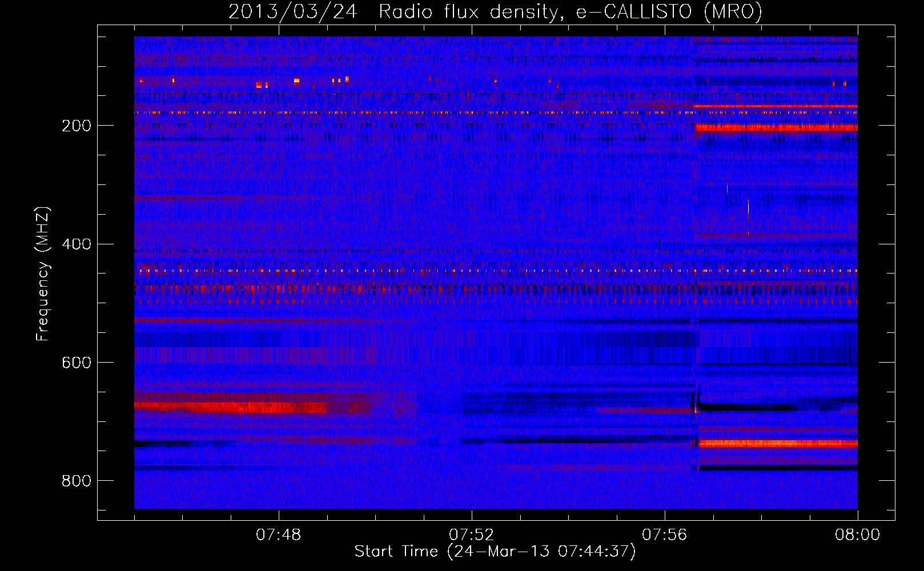Click the 07:56 time tick label
Screen dimensions: 924x571
click(665, 535)
